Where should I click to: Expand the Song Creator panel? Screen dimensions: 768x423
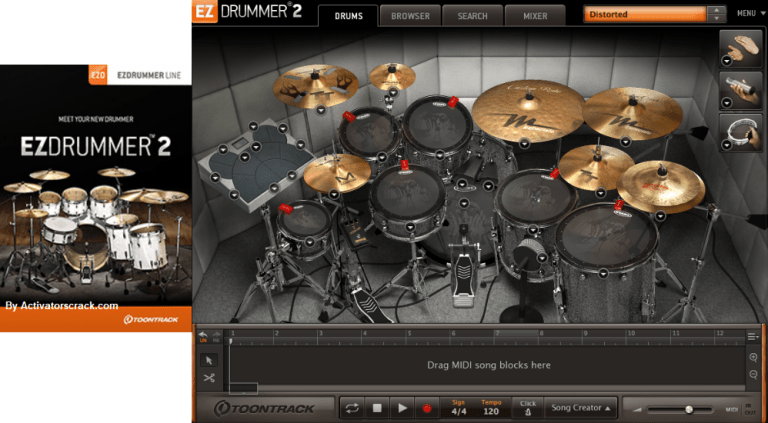[581, 408]
